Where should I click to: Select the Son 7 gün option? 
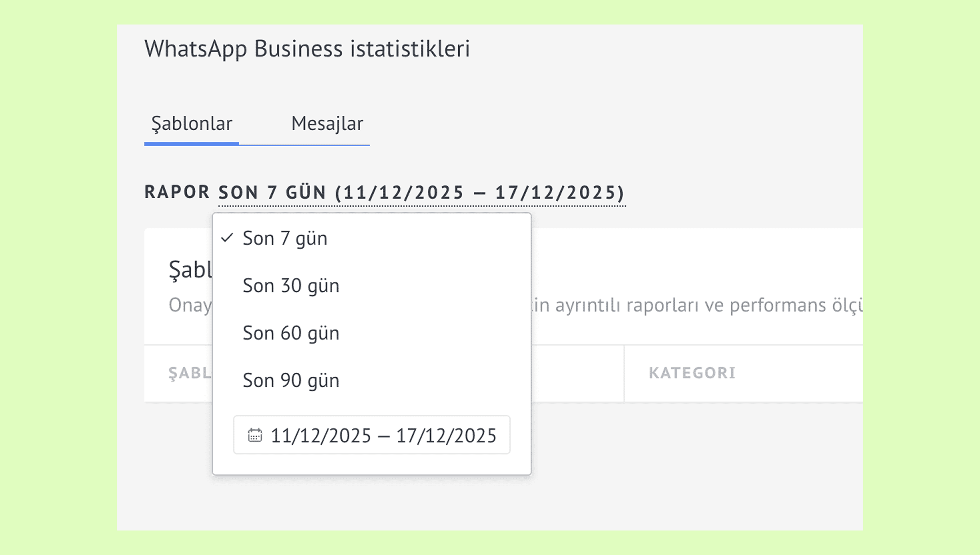285,239
